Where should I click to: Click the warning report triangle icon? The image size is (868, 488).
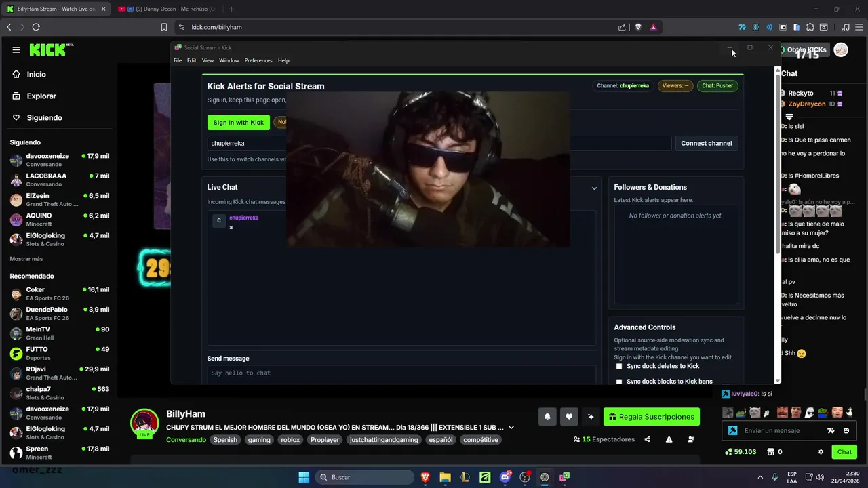pos(669,439)
